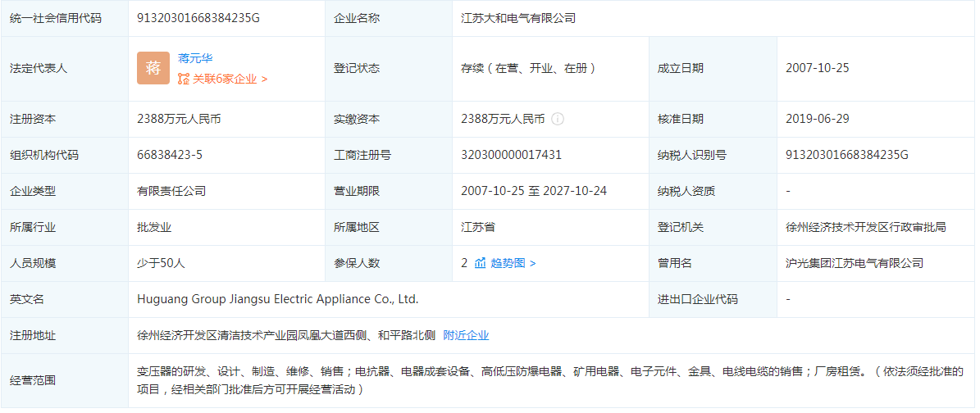
Task: Click registration authority 徐州经济技术开发区行政审批局
Action: (x=866, y=227)
